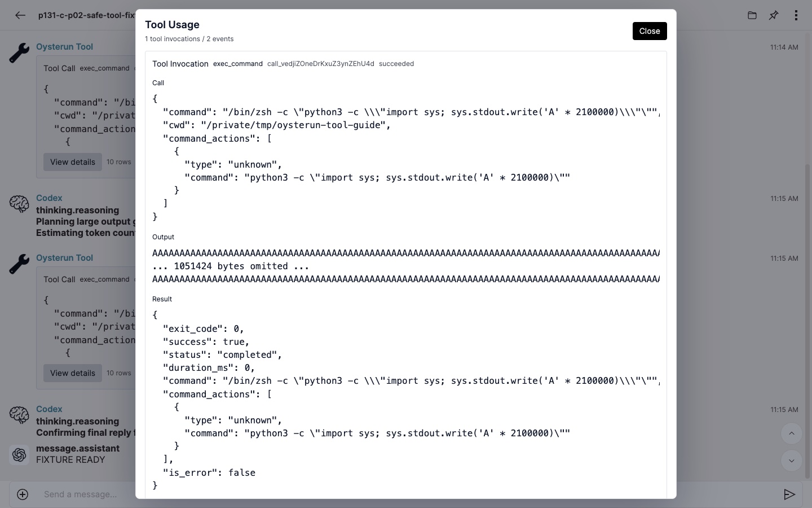The width and height of the screenshot is (812, 508).
Task: Click the back arrow icon
Action: (20, 15)
